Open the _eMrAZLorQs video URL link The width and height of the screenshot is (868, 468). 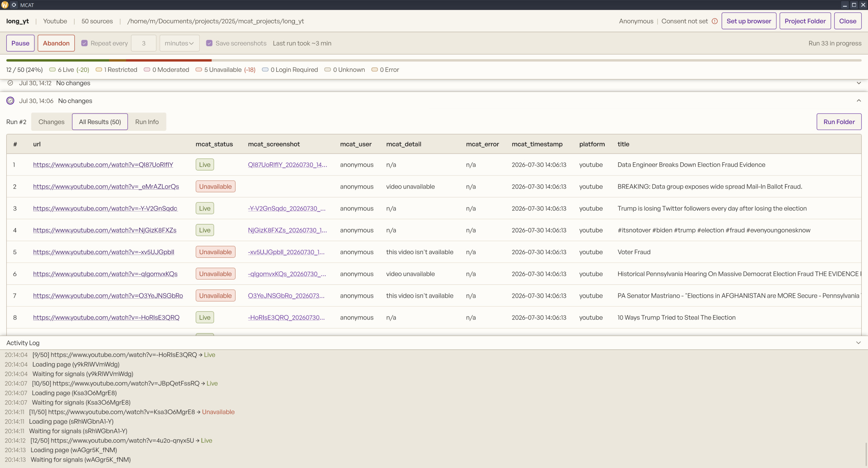pos(106,186)
